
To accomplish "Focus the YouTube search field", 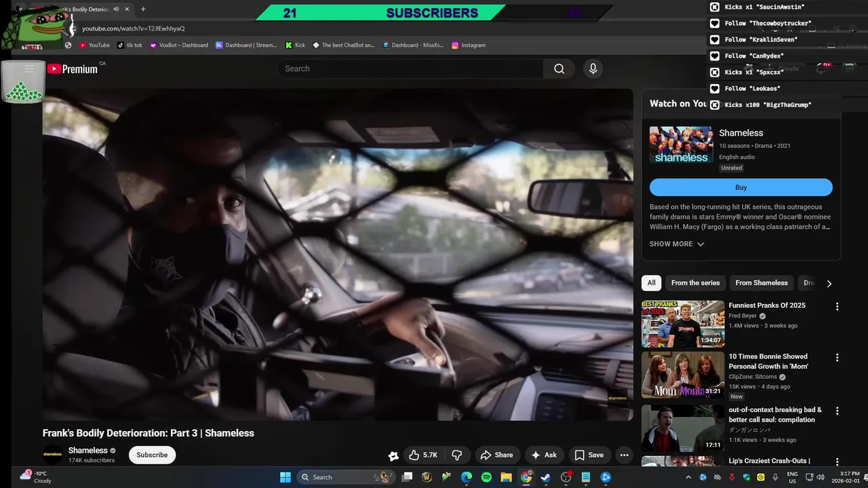I will (x=410, y=68).
